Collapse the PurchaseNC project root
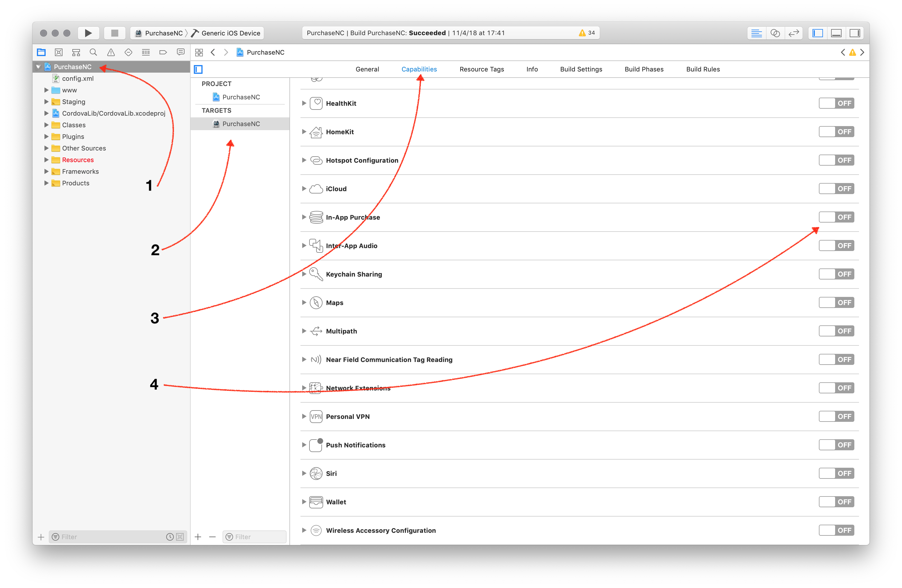902x588 pixels. [x=38, y=67]
